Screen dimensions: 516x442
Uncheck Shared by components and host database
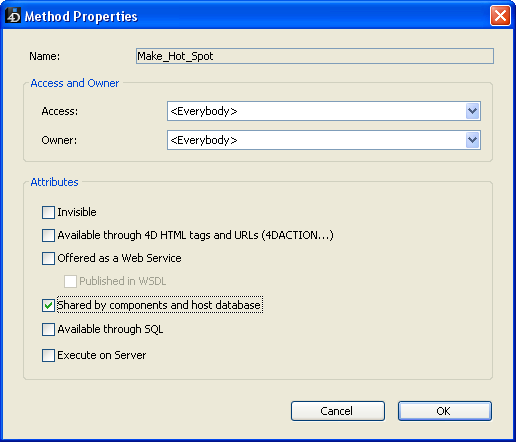click(x=48, y=305)
